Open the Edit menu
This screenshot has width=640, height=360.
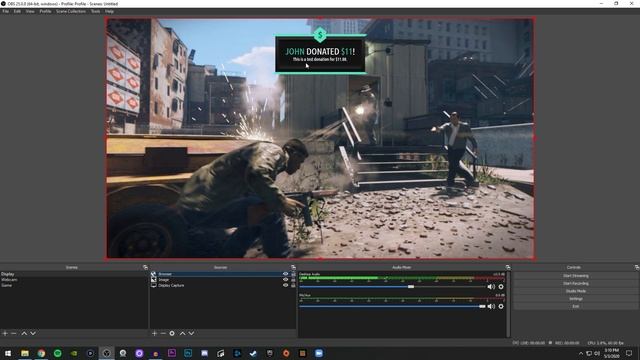(17, 11)
